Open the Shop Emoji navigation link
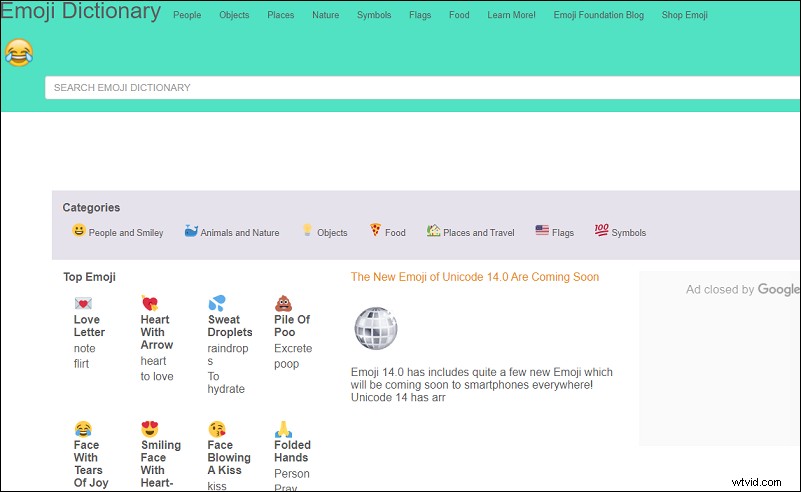 [684, 15]
